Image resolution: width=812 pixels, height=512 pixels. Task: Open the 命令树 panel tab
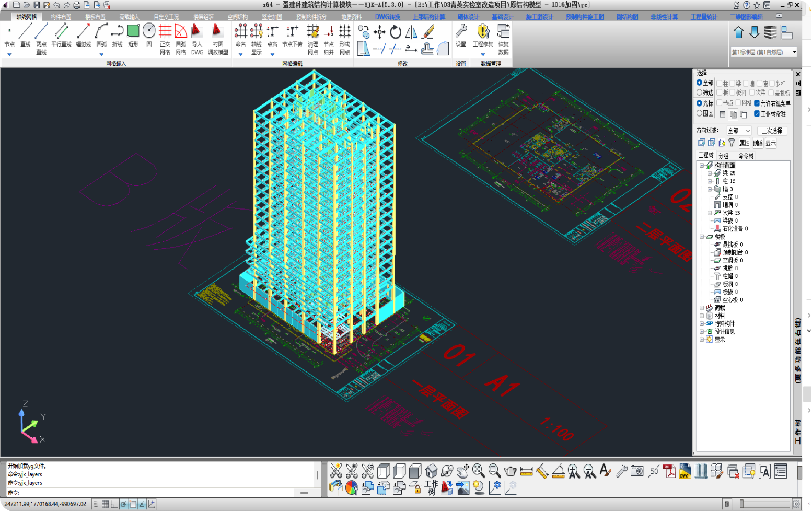coord(746,156)
